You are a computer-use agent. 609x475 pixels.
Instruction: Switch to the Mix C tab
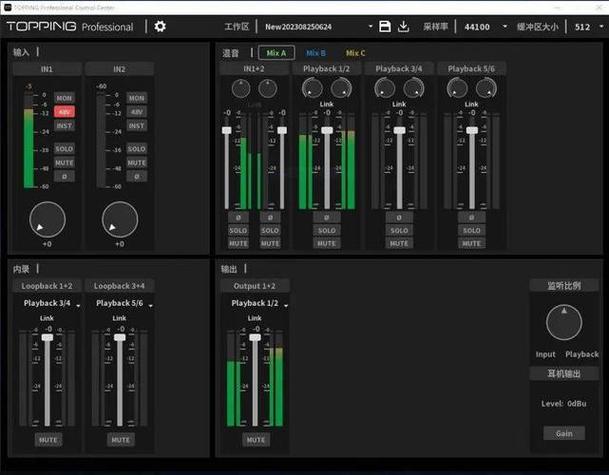355,52
